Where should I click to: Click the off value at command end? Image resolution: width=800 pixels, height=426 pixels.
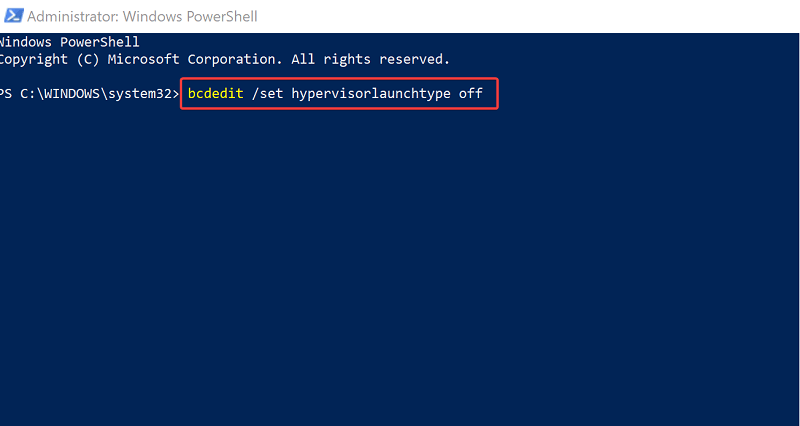point(470,94)
